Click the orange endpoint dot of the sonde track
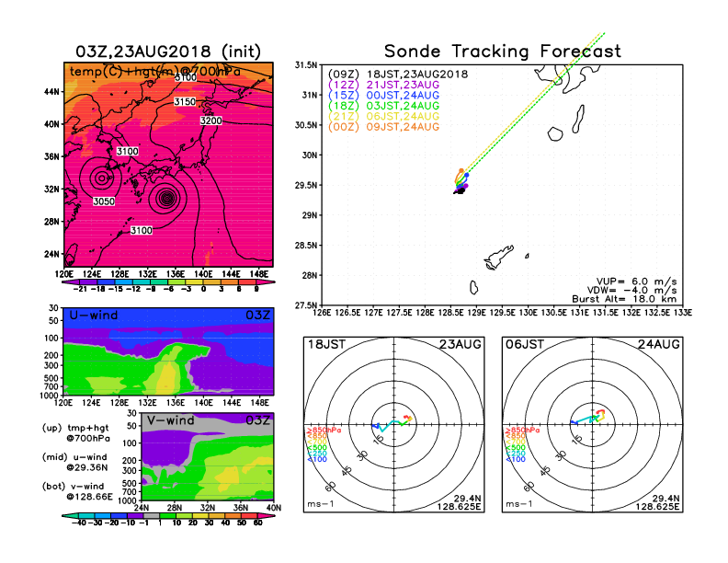728x563 pixels. [x=461, y=171]
